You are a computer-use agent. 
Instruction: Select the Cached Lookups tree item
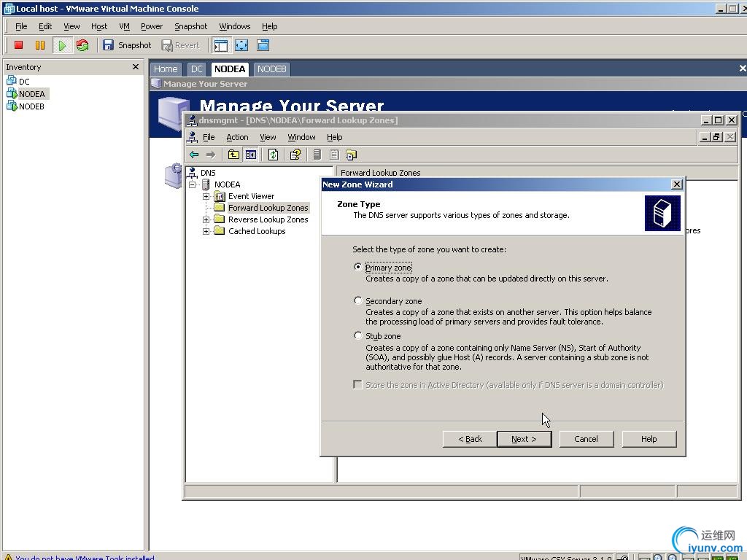point(257,231)
